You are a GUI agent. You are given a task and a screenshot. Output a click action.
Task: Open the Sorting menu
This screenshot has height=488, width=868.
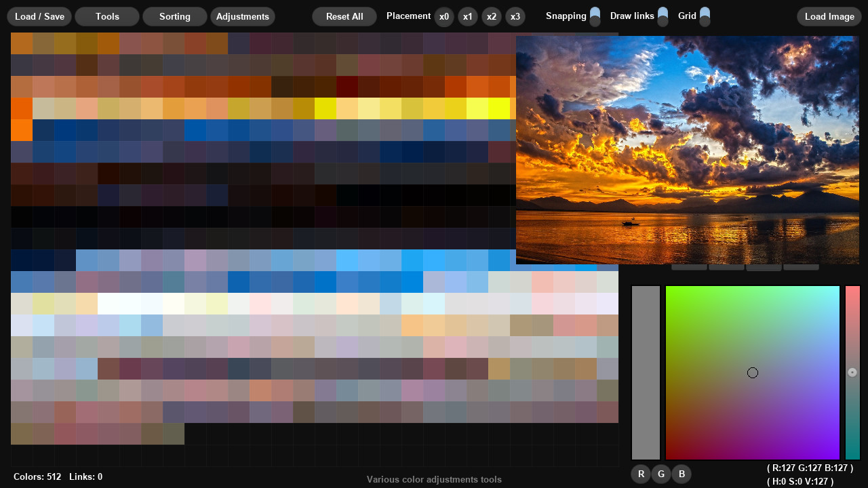[x=174, y=16]
